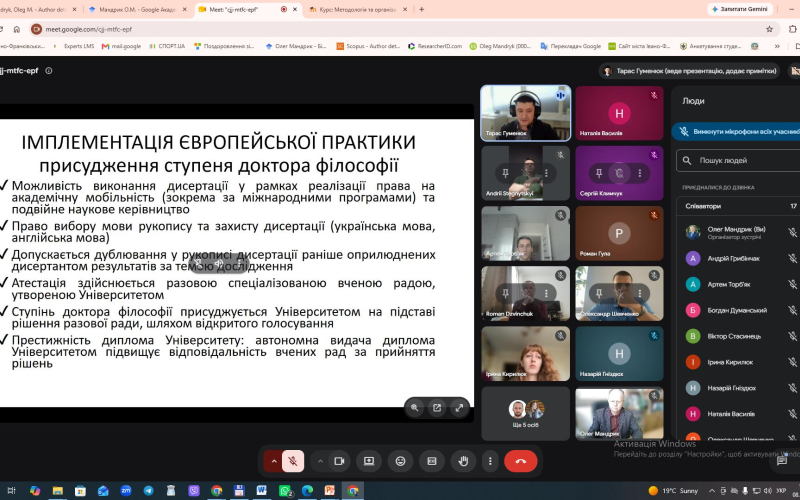
Task: Pin Andrii Stegnytskyi video tile
Action: tap(505, 173)
